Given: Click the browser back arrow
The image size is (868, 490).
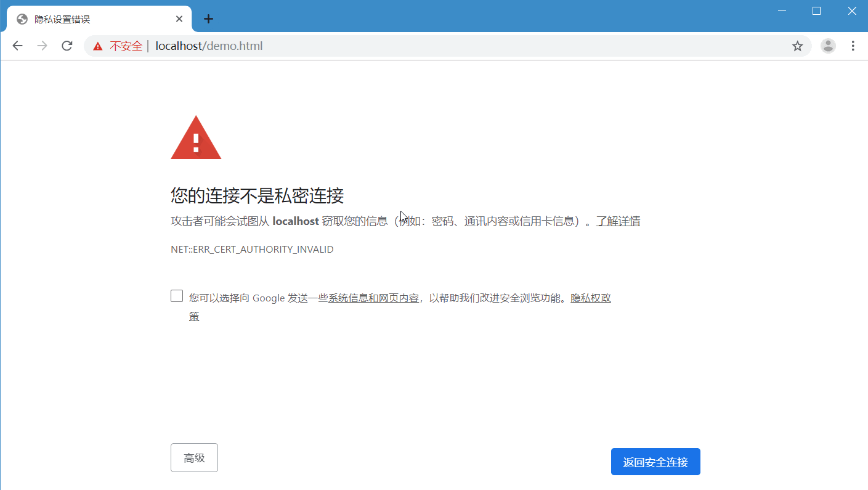Looking at the screenshot, I should pos(17,46).
